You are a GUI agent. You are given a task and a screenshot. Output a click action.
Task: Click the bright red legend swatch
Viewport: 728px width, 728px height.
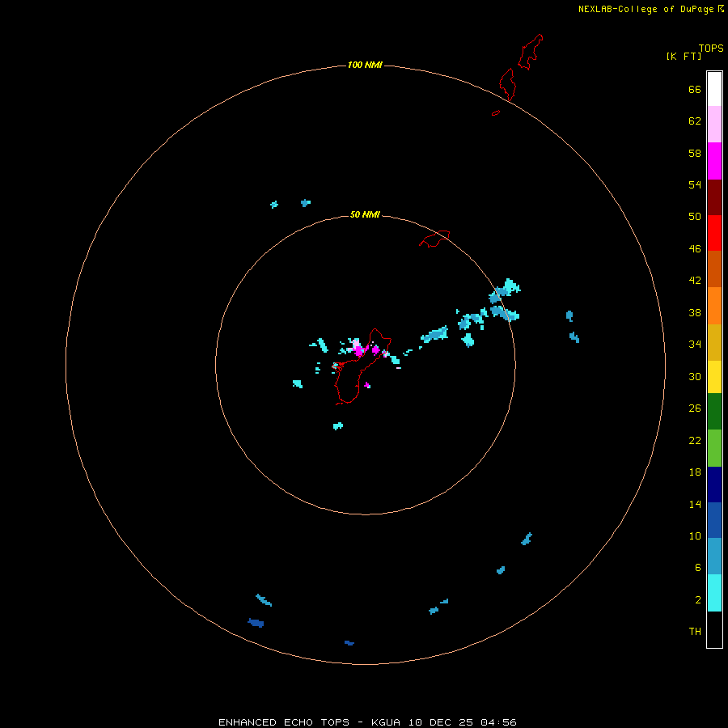tap(714, 233)
